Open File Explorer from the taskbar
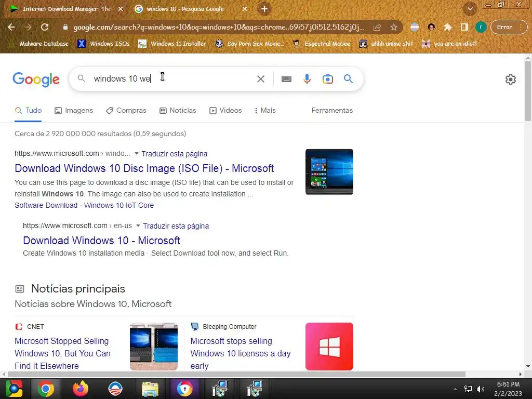532x399 pixels. (150, 389)
